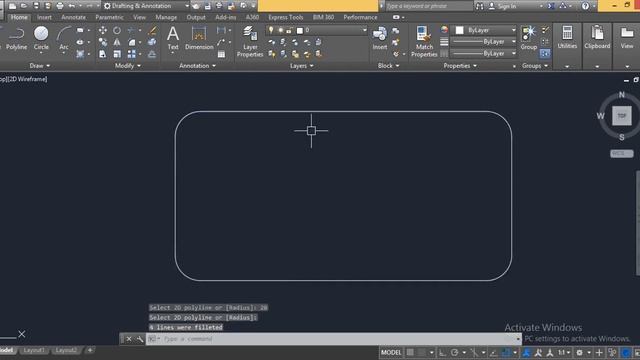Select the Text annotation tool

click(x=173, y=38)
